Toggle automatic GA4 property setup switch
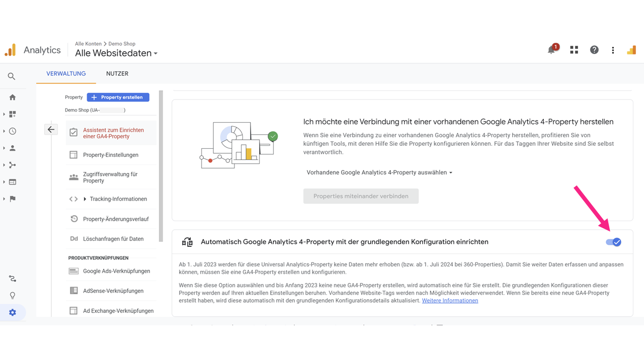 (613, 242)
